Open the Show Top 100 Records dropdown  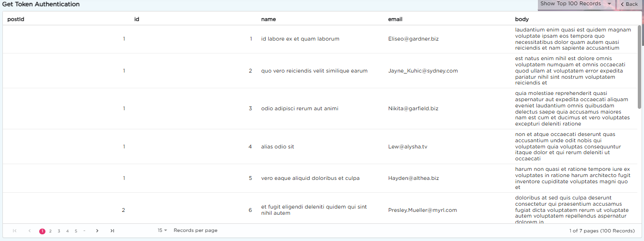coord(576,4)
